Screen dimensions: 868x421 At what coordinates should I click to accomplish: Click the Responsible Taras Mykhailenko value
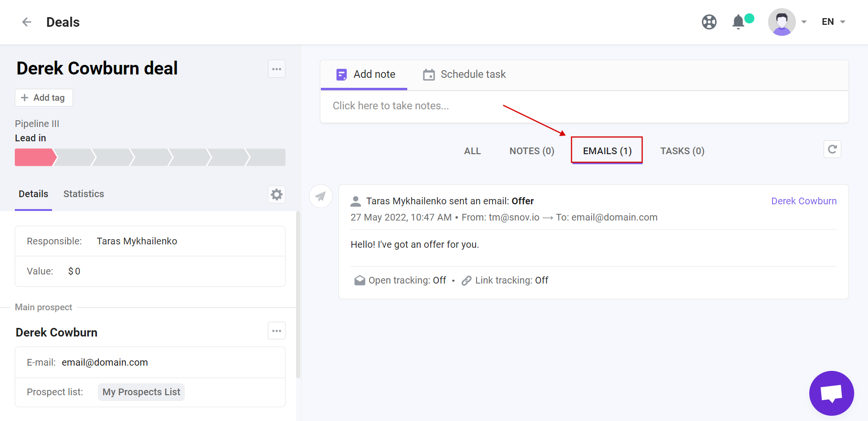pyautogui.click(x=137, y=241)
